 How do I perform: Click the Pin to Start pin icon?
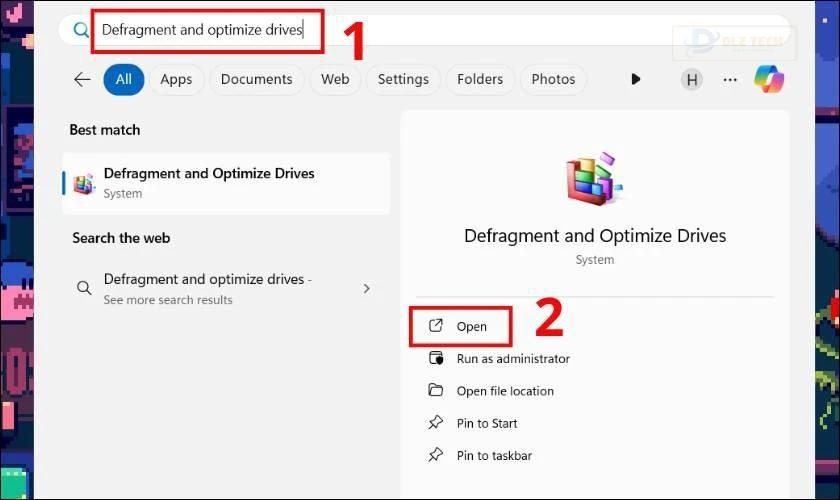tap(436, 422)
